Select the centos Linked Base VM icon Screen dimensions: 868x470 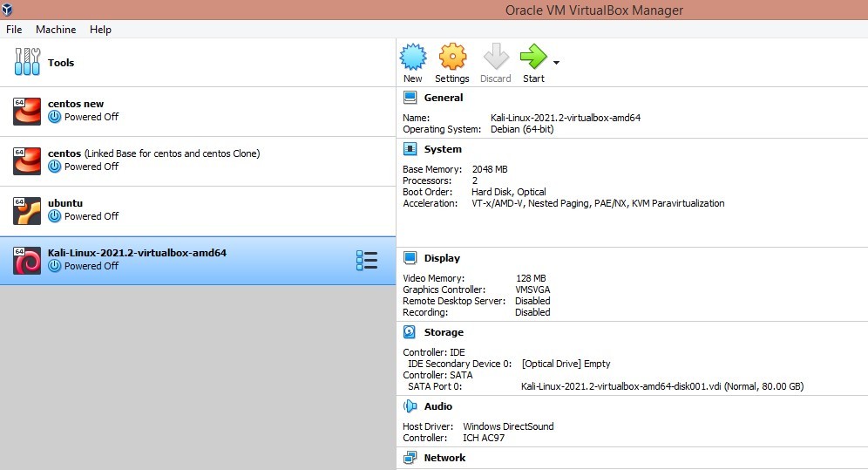[x=27, y=161]
